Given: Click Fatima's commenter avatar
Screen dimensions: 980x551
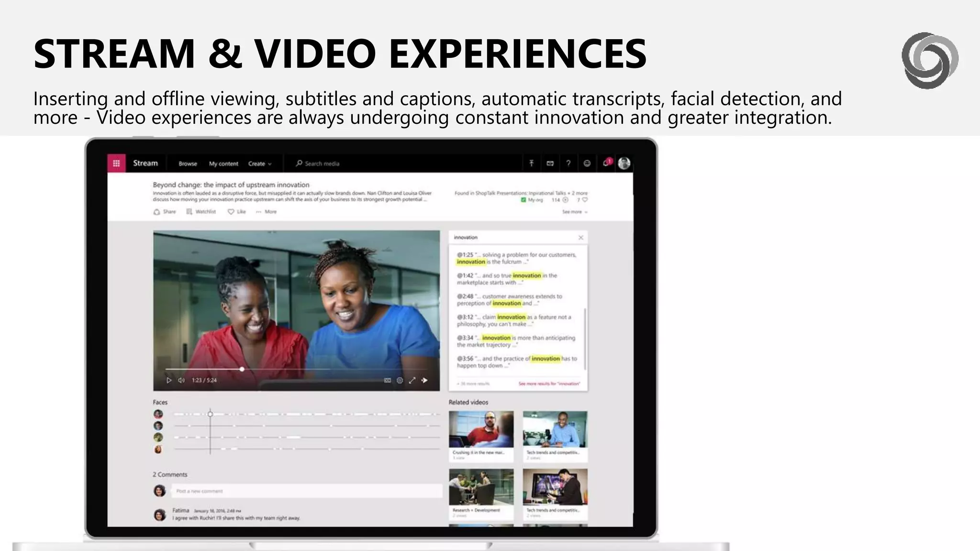Looking at the screenshot, I should tap(159, 515).
